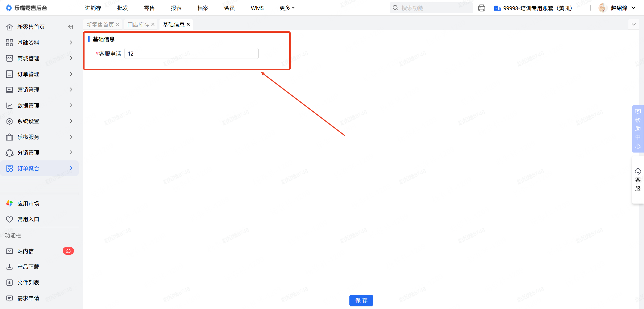
Task: Expand the 订单聚合 sidebar menu
Action: click(x=40, y=168)
